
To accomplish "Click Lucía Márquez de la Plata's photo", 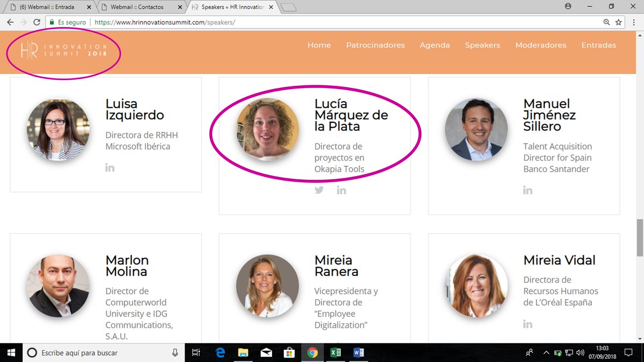I will point(267,130).
